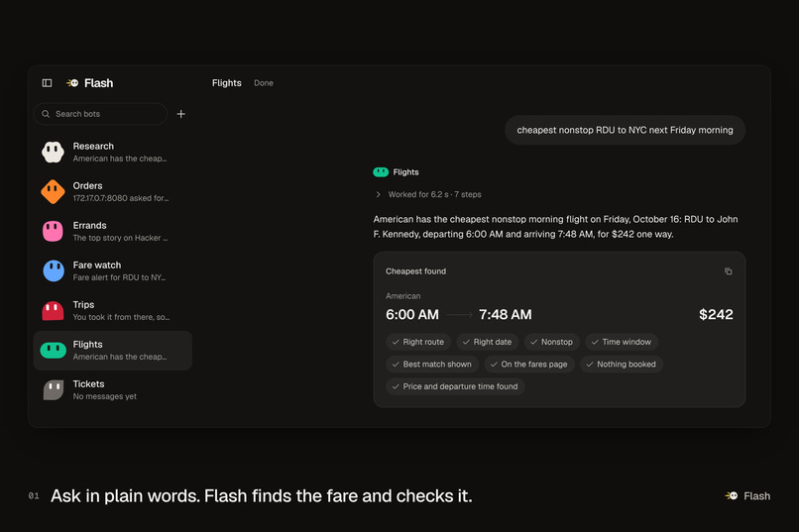Click the red Trips bot avatar
The width and height of the screenshot is (799, 532).
(x=53, y=311)
